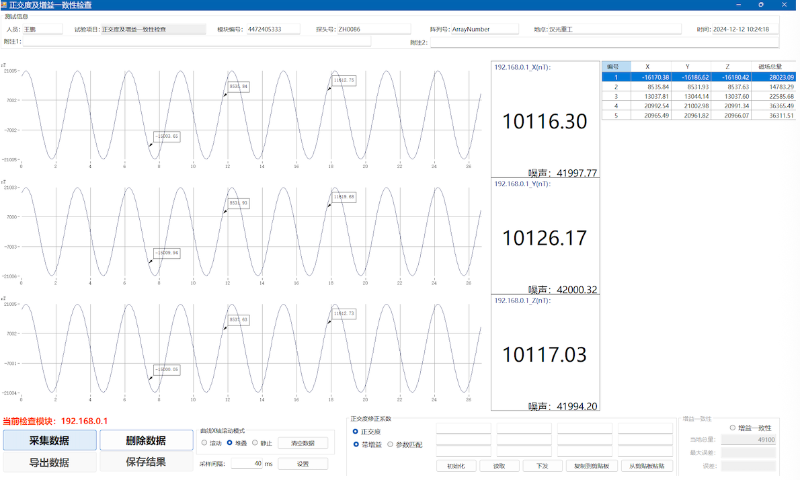Enable the 增益一致性 option
Viewport: 800px width, 480px height.
click(x=733, y=427)
